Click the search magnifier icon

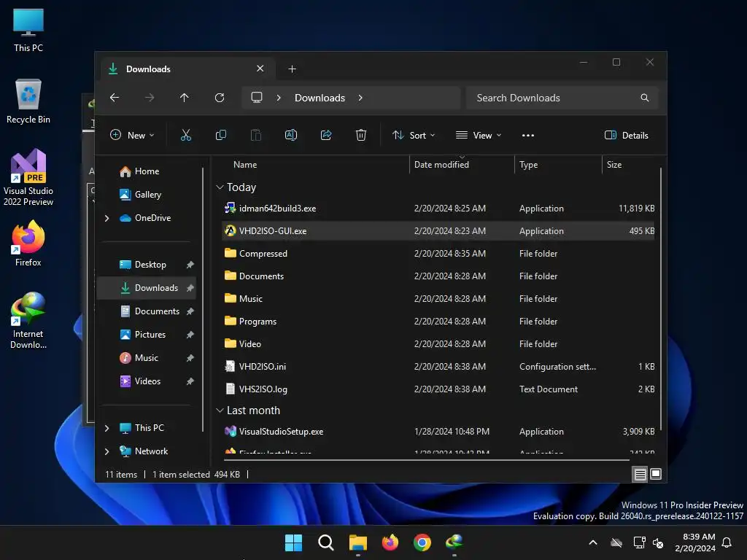[x=645, y=98]
